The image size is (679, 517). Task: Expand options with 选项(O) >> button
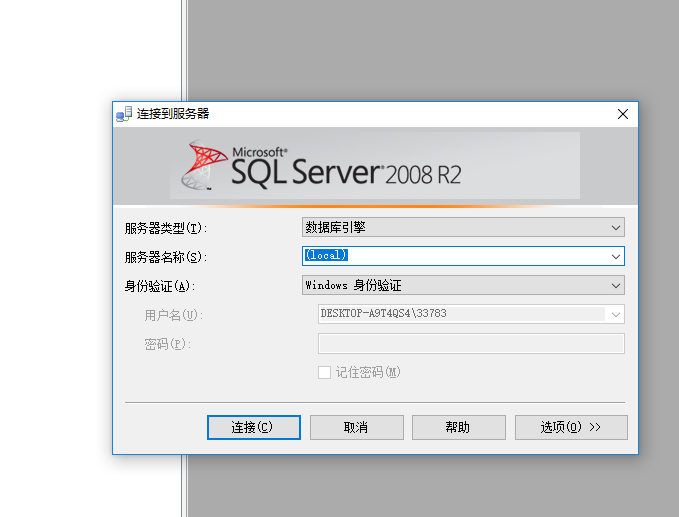(x=571, y=427)
